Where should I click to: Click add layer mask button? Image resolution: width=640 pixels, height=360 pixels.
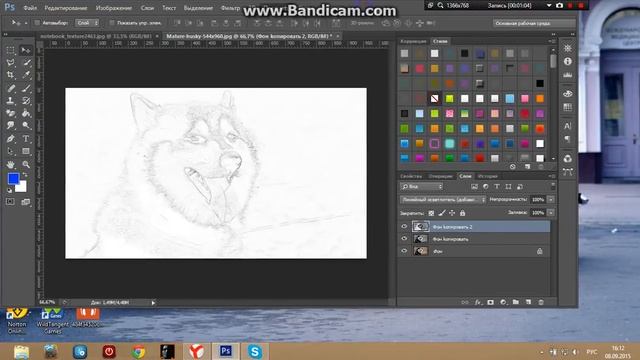(491, 302)
